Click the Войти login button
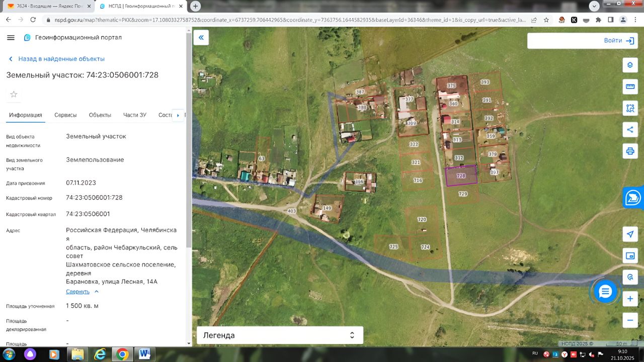 pyautogui.click(x=619, y=41)
